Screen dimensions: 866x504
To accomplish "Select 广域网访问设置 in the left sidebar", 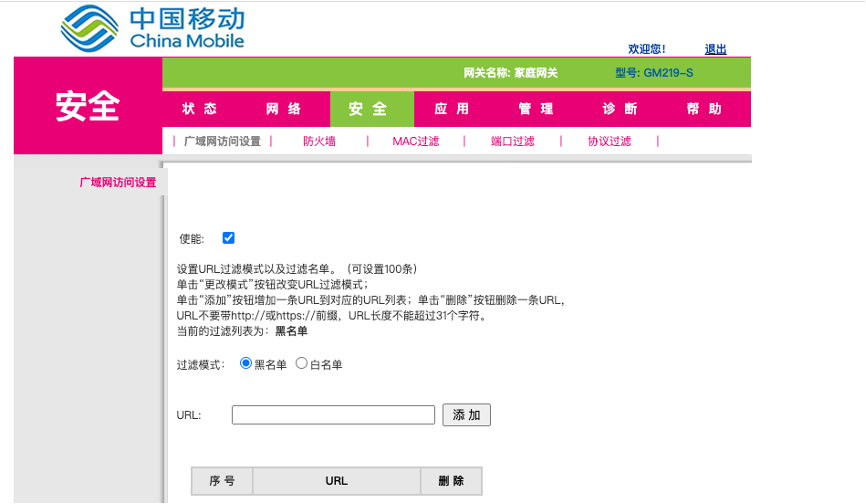I will click(118, 182).
